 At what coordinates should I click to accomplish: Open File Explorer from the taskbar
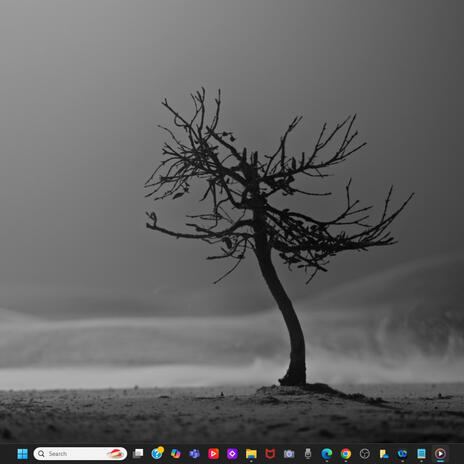click(251, 454)
